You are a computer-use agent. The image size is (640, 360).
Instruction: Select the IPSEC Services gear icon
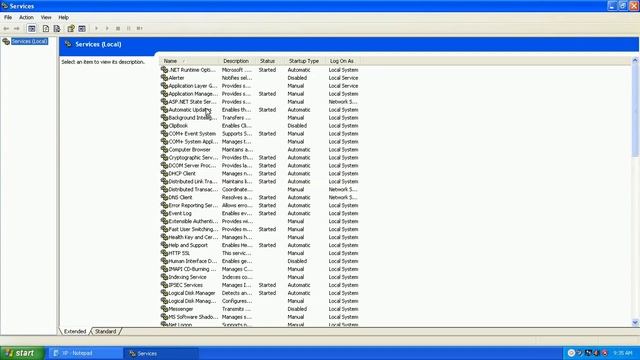coord(164,285)
